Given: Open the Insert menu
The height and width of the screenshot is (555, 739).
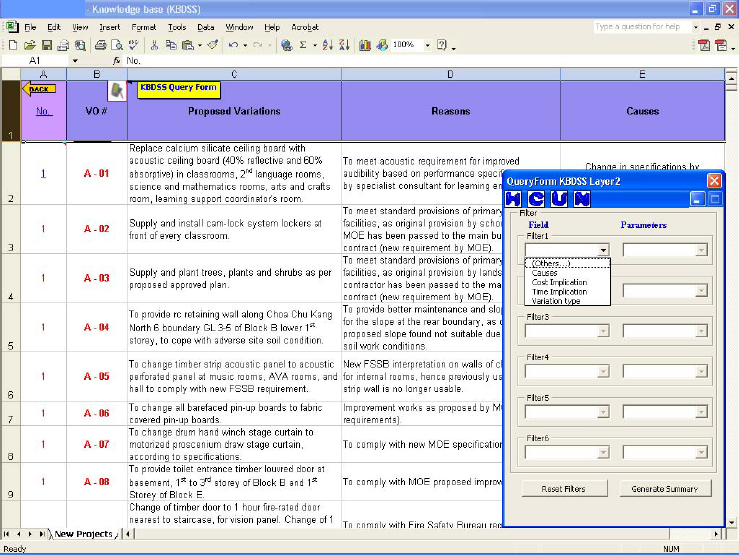Looking at the screenshot, I should click(109, 27).
